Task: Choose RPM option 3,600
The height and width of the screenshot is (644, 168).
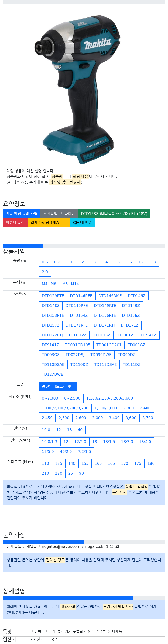Action: 131,418
